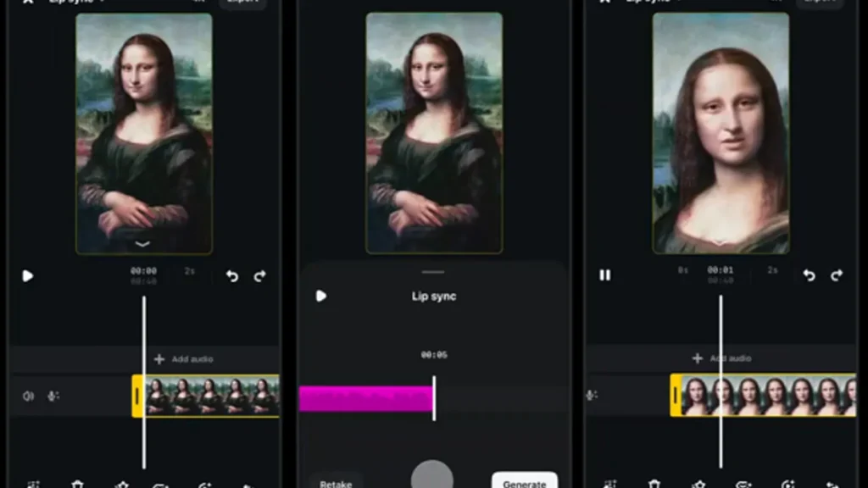Click the drag handle above Lip sync panel

click(433, 272)
